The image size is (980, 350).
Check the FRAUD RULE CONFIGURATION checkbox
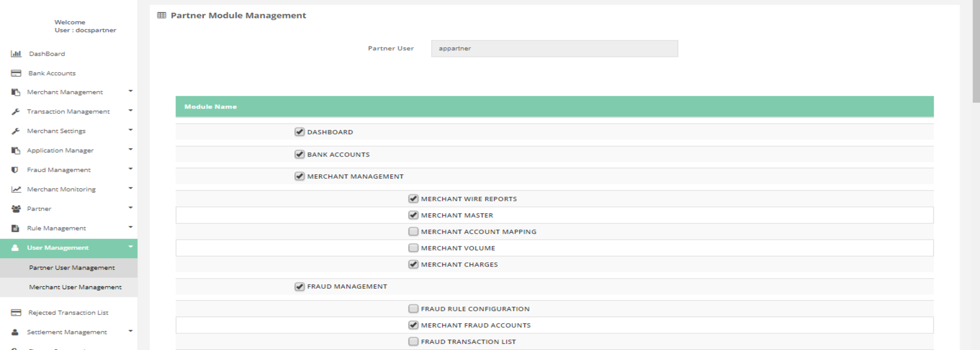[x=413, y=309]
